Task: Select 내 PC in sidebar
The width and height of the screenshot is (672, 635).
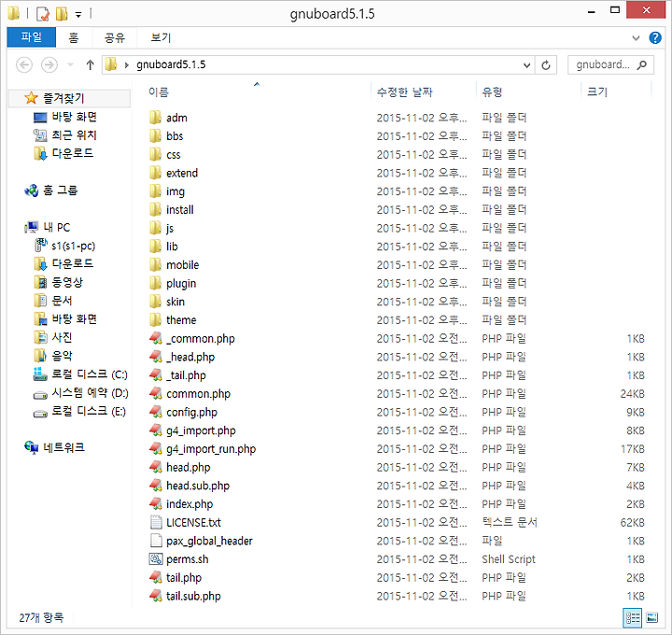Action: click(x=56, y=227)
